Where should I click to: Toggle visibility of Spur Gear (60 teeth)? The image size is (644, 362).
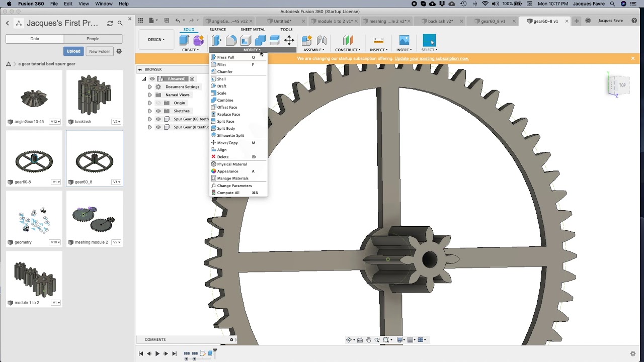[158, 119]
